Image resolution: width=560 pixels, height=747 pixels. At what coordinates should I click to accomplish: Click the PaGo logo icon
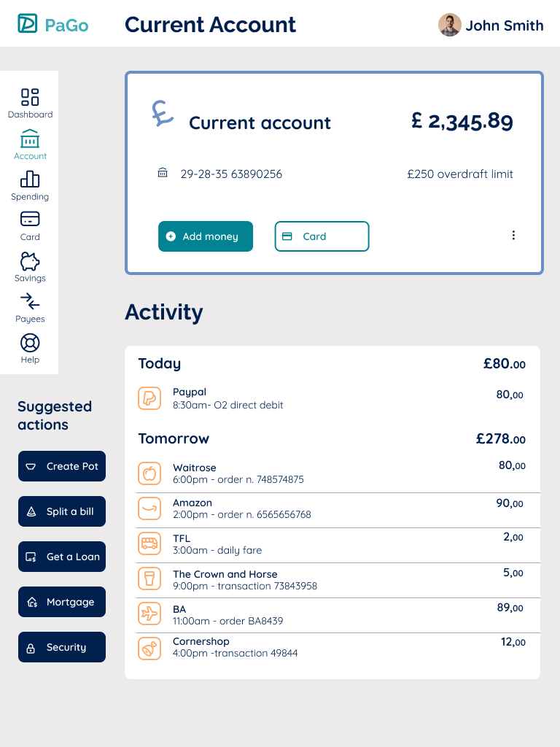pos(28,24)
